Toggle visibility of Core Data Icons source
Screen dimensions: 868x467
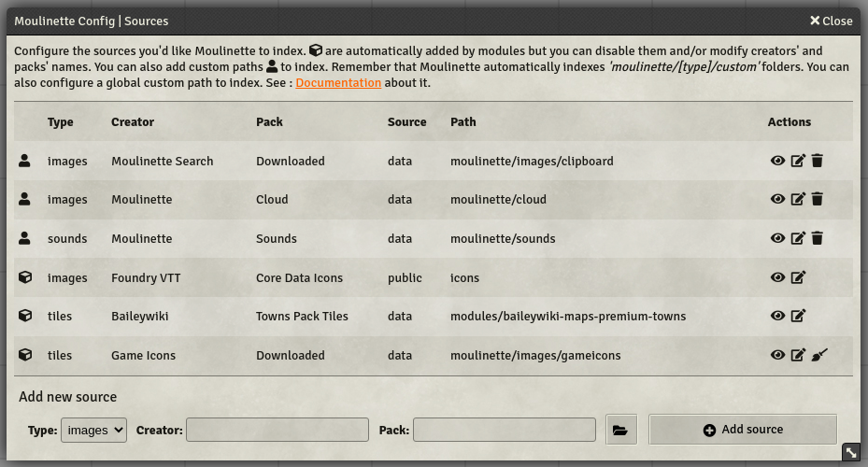pyautogui.click(x=777, y=277)
